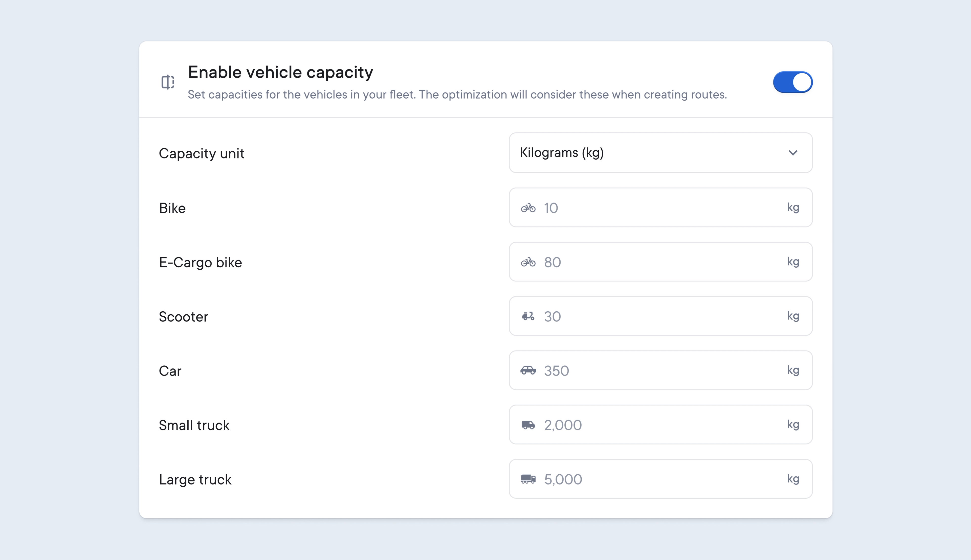Click the 'E-Cargo bike' row label
This screenshot has width=971, height=560.
click(x=201, y=263)
